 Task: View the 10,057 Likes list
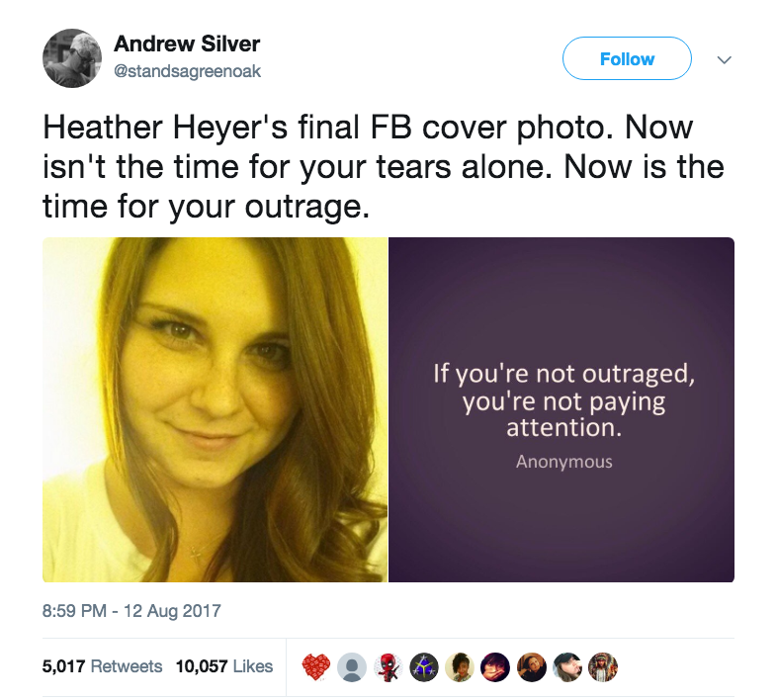click(x=224, y=666)
